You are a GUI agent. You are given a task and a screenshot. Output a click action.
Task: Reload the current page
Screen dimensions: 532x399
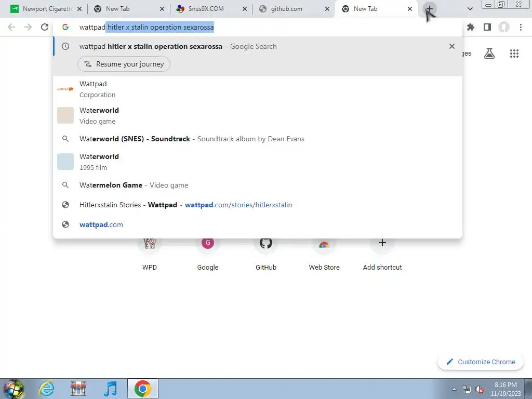[45, 27]
